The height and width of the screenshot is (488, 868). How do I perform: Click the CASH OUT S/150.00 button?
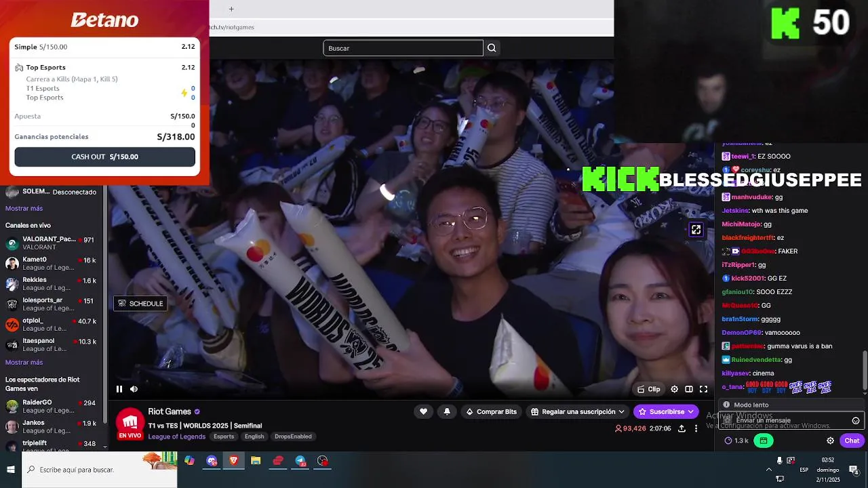105,157
